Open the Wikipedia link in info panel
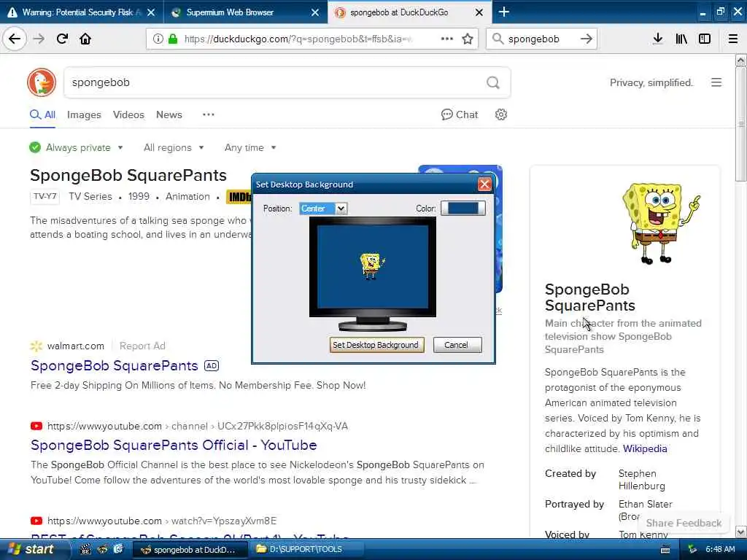The image size is (747, 560). point(645,448)
